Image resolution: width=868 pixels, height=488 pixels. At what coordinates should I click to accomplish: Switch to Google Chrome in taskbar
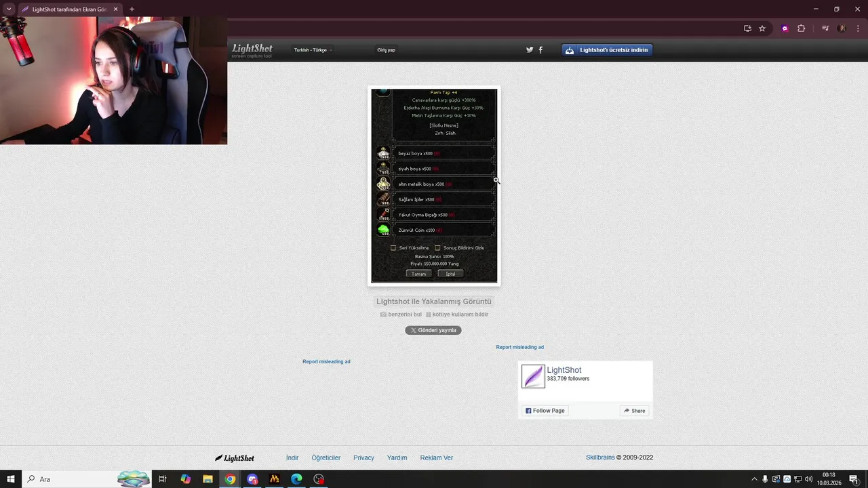coord(230,479)
